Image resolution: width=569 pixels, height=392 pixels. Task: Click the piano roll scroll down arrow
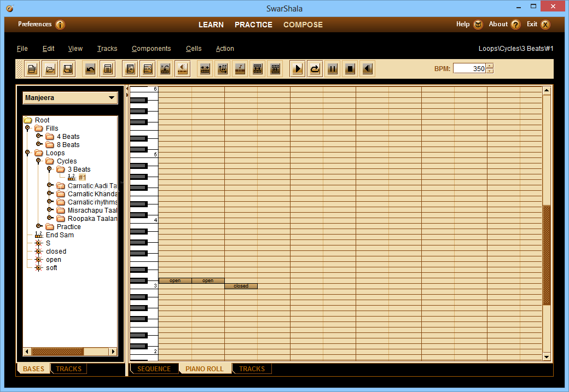(547, 357)
